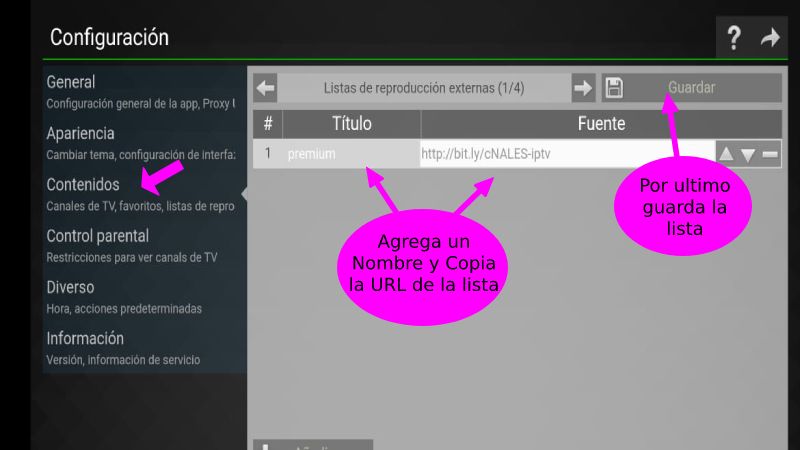The image size is (800, 450).
Task: Click the exit arrow icon top right
Action: (770, 37)
